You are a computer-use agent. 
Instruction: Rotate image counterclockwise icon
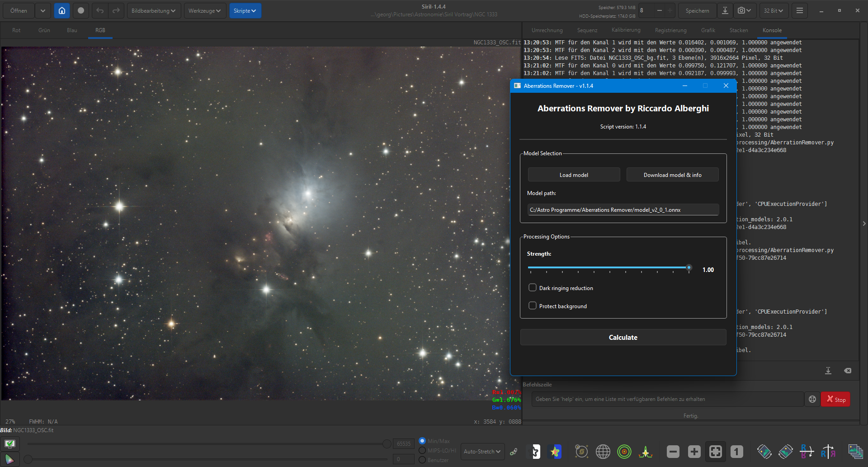point(764,452)
